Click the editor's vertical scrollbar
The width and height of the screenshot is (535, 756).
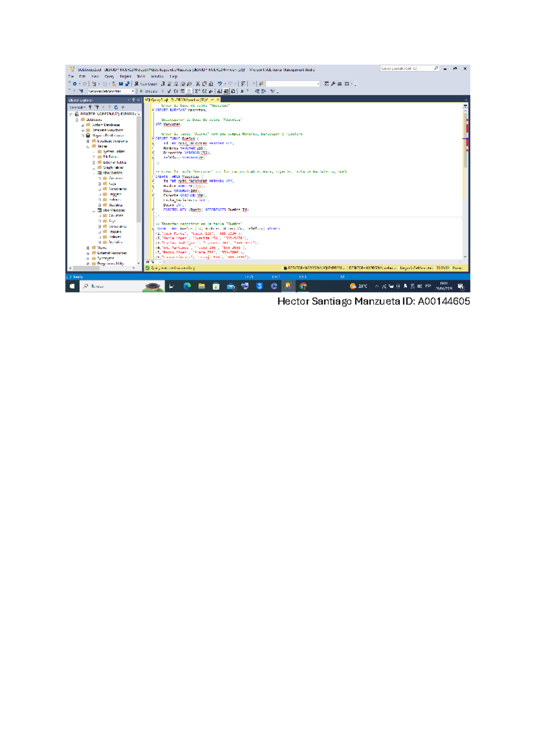click(x=465, y=178)
